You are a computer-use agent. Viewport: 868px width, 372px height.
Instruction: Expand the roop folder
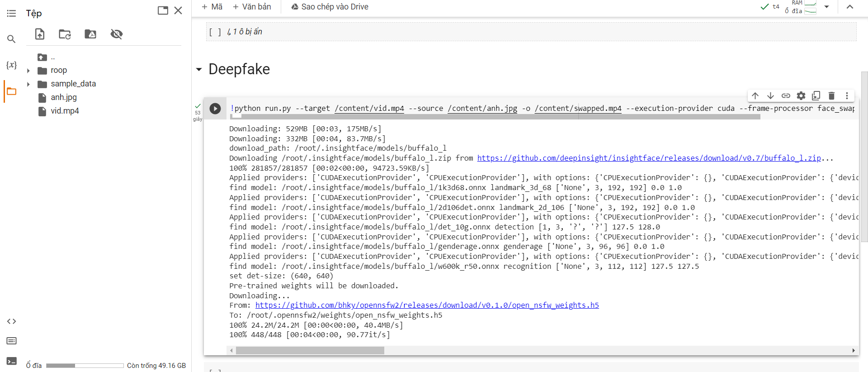pos(28,71)
